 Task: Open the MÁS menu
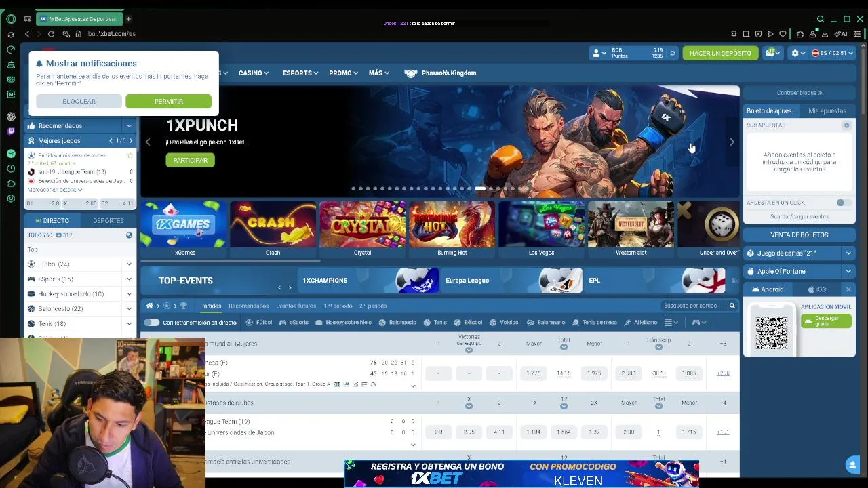379,73
